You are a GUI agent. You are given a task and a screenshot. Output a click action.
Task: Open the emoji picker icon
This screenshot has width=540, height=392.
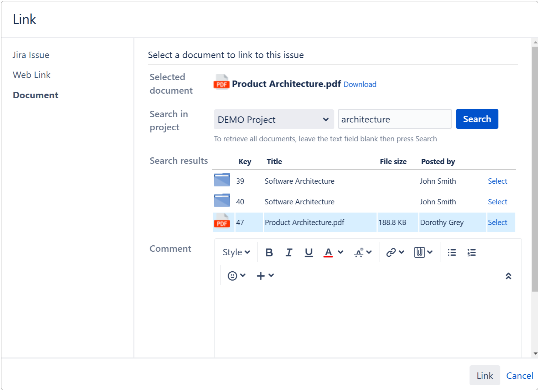pyautogui.click(x=232, y=276)
